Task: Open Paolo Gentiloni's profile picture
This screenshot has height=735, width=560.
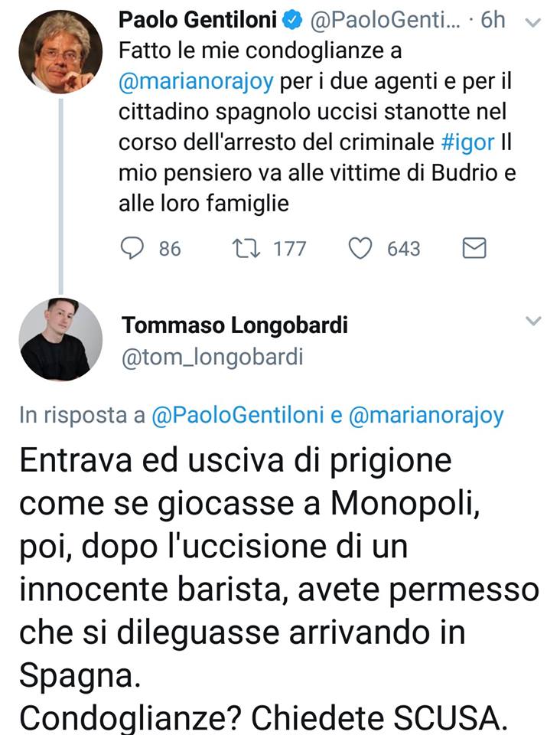Action: point(60,51)
